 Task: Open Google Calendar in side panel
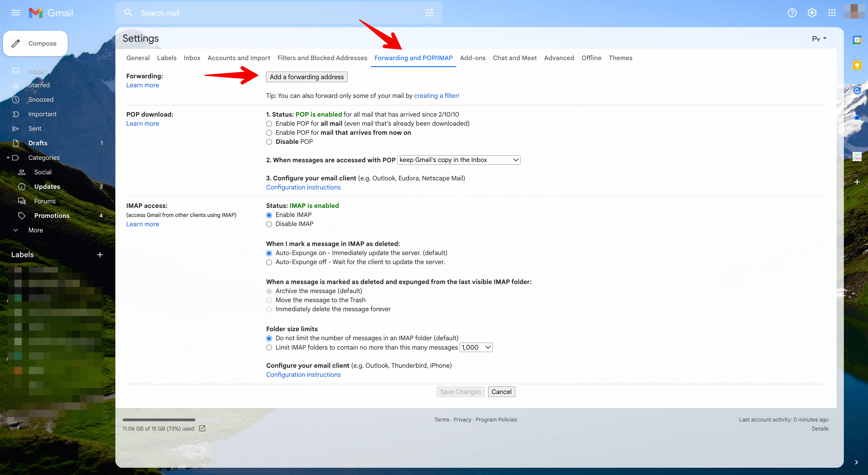857,40
